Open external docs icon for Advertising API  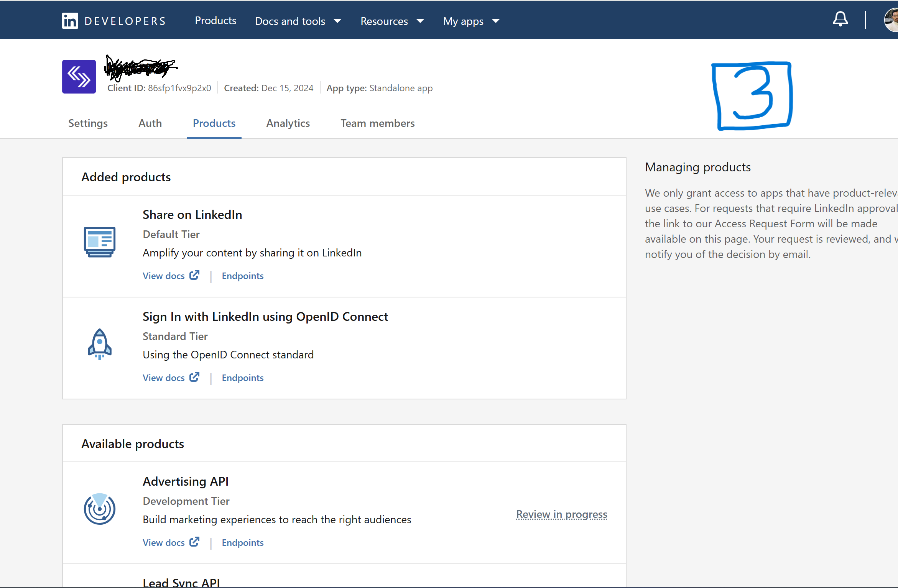click(x=194, y=542)
